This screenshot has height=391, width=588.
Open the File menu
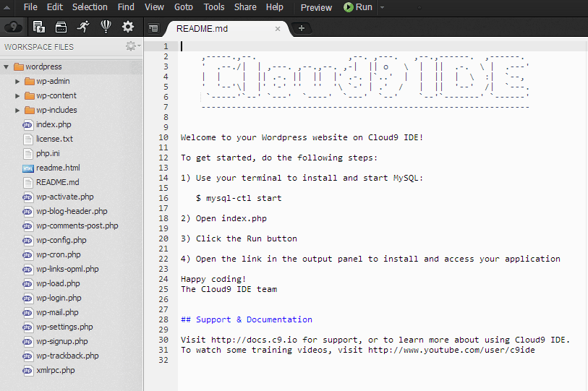pyautogui.click(x=30, y=7)
